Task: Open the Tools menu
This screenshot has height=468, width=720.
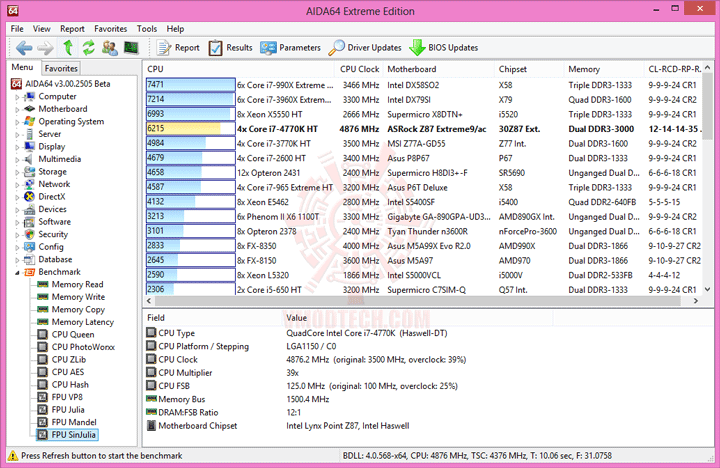Action: (x=147, y=28)
